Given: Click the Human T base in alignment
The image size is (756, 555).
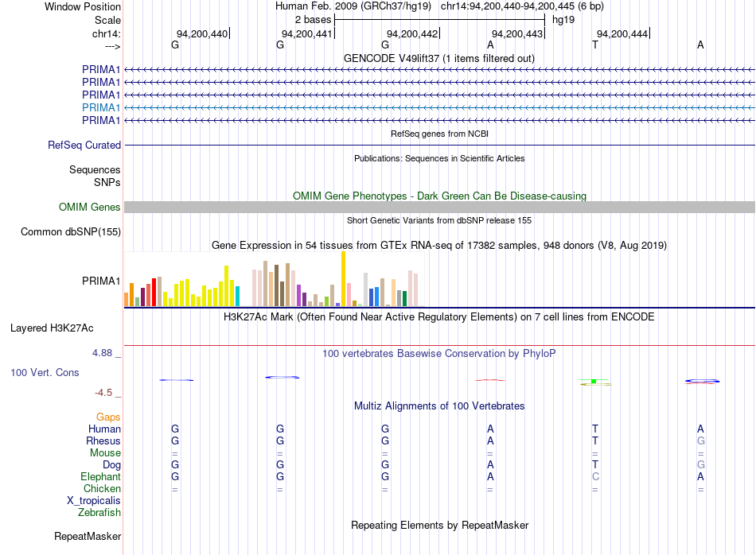Looking at the screenshot, I should (595, 429).
